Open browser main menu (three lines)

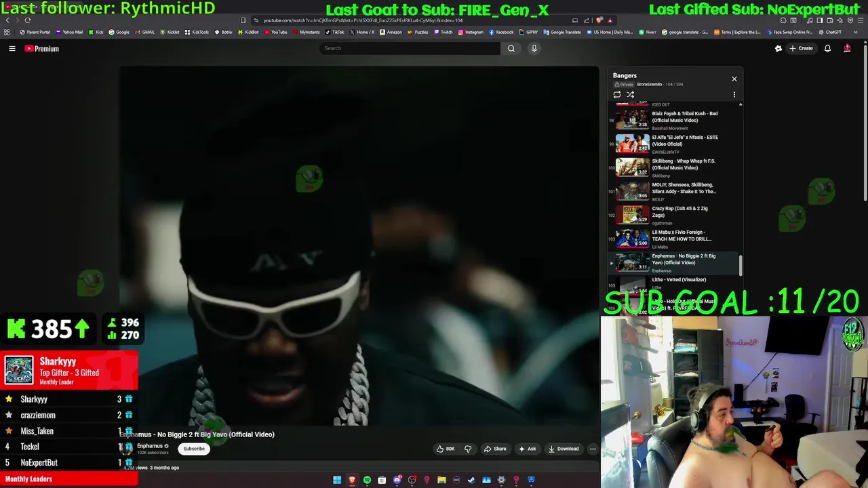[861, 20]
